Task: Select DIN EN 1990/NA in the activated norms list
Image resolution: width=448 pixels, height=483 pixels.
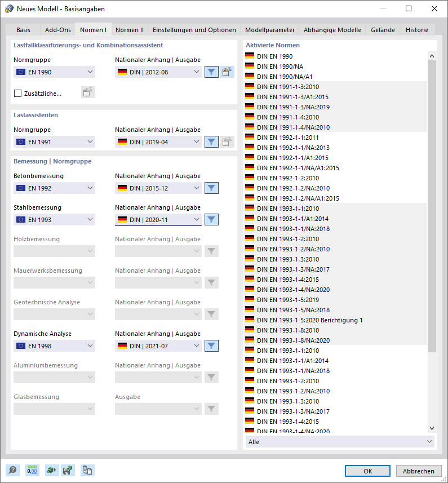Action: (x=336, y=67)
